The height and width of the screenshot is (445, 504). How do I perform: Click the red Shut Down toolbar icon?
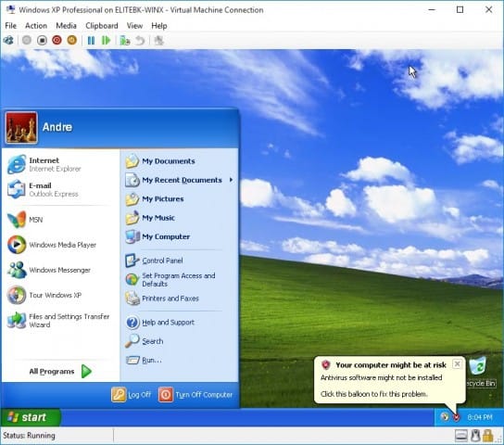(57, 40)
